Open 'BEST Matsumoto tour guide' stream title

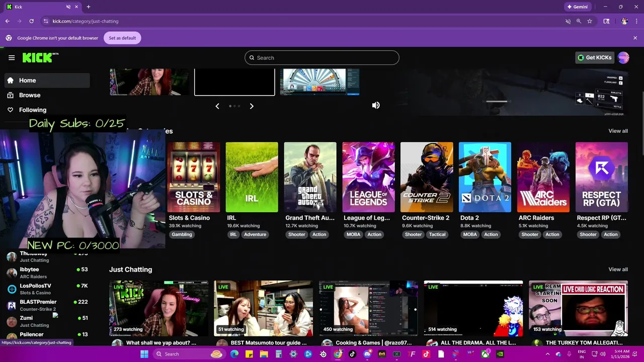(269, 343)
